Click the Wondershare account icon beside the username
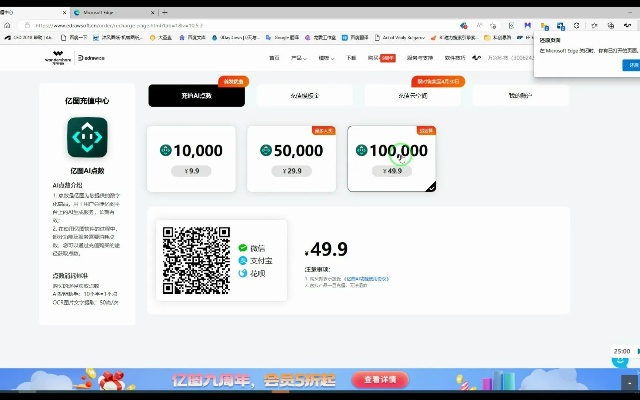The width and height of the screenshot is (640, 400). click(476, 58)
